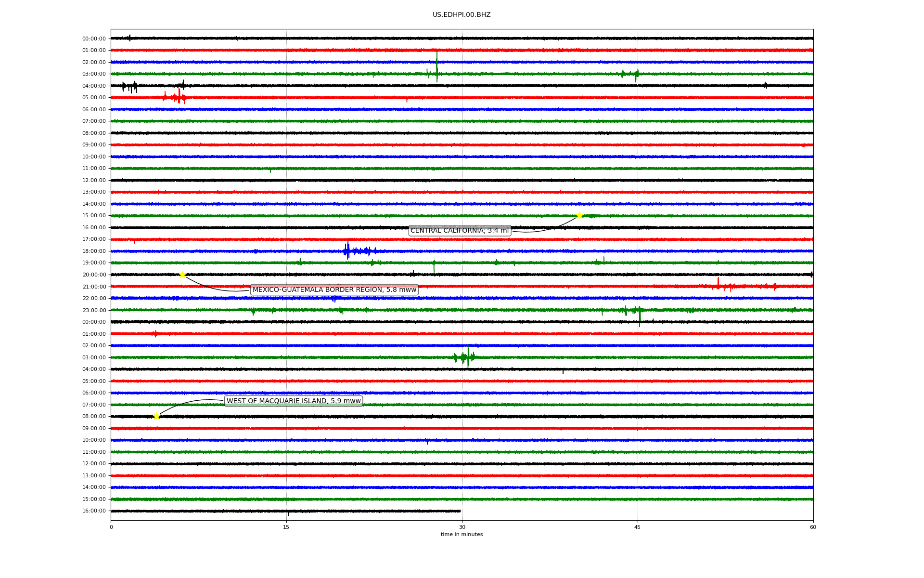Click the 18:00:00 trace time label
924x578 pixels.
94,251
